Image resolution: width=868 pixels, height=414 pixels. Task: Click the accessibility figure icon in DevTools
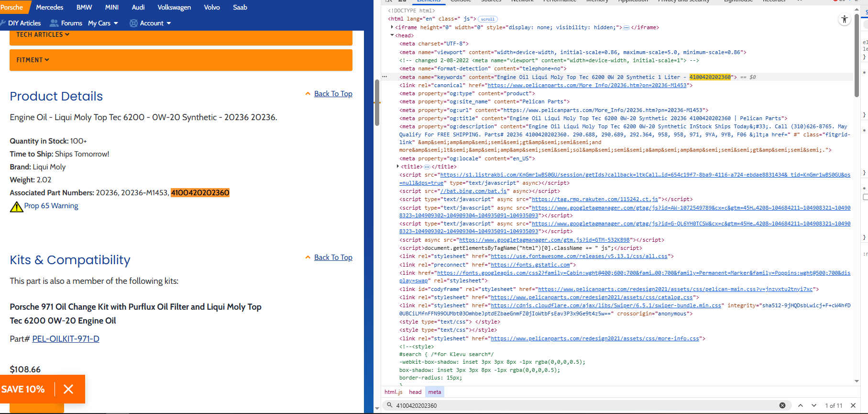coord(845,19)
